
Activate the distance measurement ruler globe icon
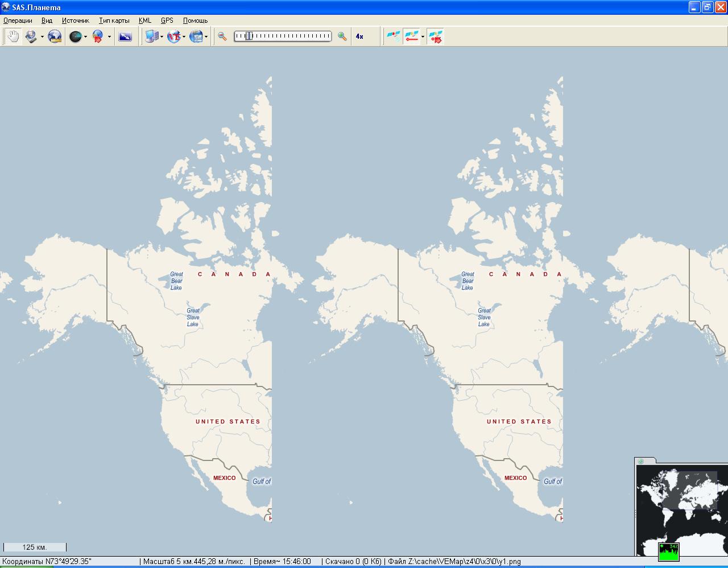tap(55, 36)
